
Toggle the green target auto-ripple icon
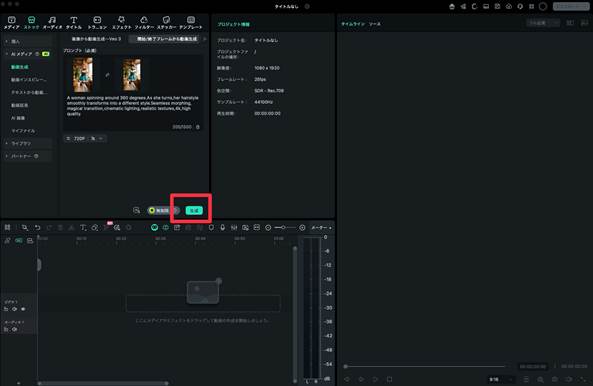(x=166, y=227)
